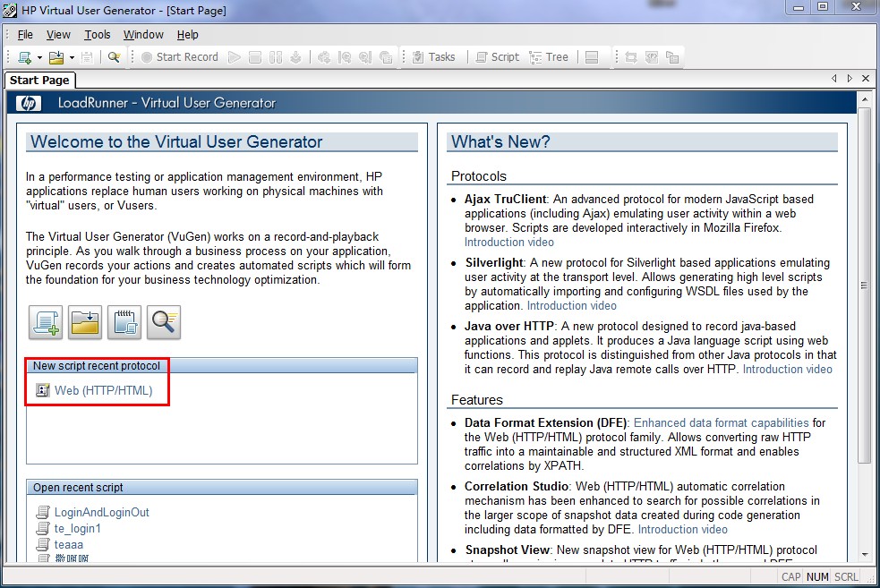Click the parameter <P> toolbar icon
This screenshot has height=588, width=880.
[x=652, y=57]
